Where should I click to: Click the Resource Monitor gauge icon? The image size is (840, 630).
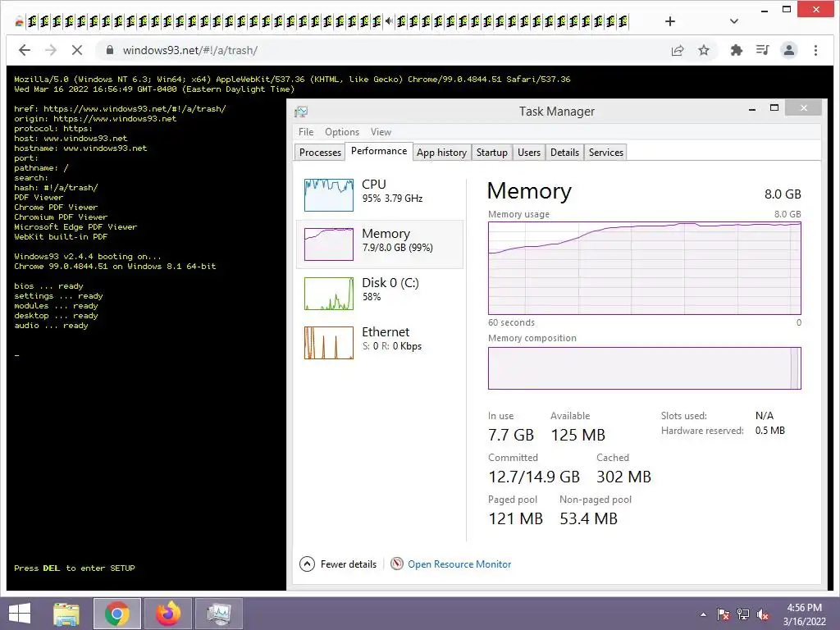point(397,564)
